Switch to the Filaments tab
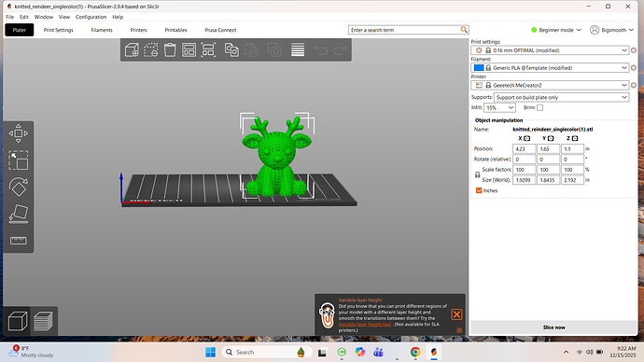 tap(102, 30)
